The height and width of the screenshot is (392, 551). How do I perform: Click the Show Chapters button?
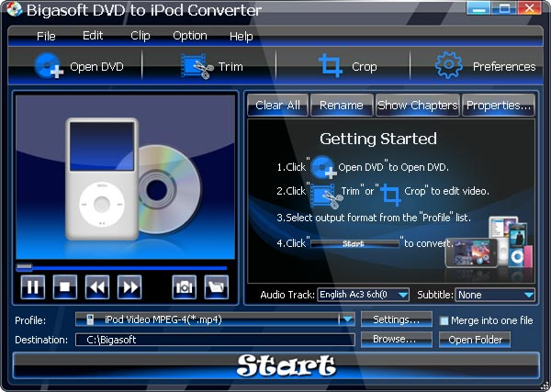(x=418, y=105)
